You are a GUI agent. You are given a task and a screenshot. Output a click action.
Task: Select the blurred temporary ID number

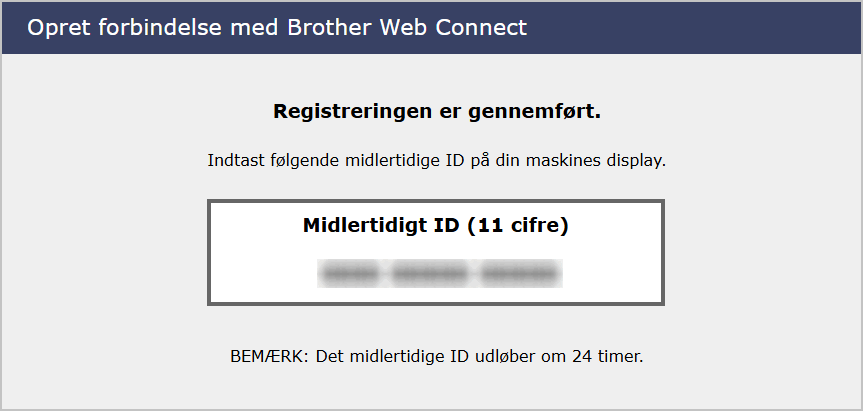[438, 272]
